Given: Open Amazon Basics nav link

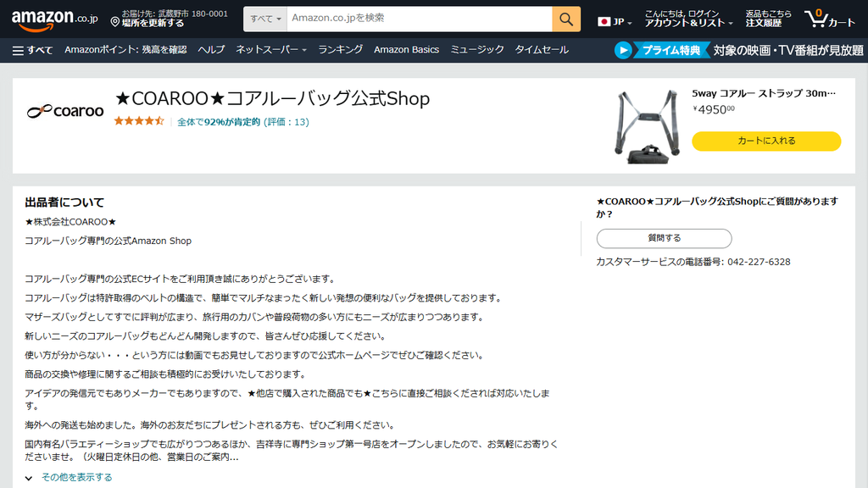Looking at the screenshot, I should [406, 50].
